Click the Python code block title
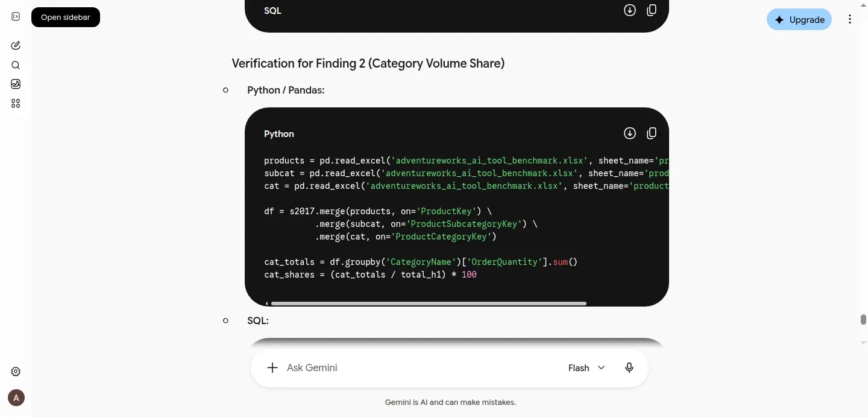The width and height of the screenshot is (868, 417). [279, 134]
